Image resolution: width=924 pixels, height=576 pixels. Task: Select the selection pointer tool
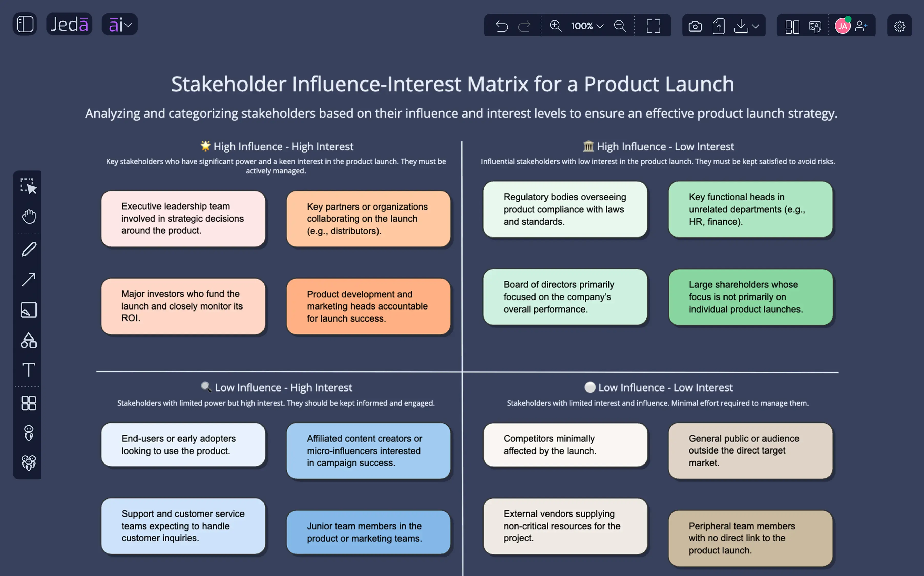[28, 186]
